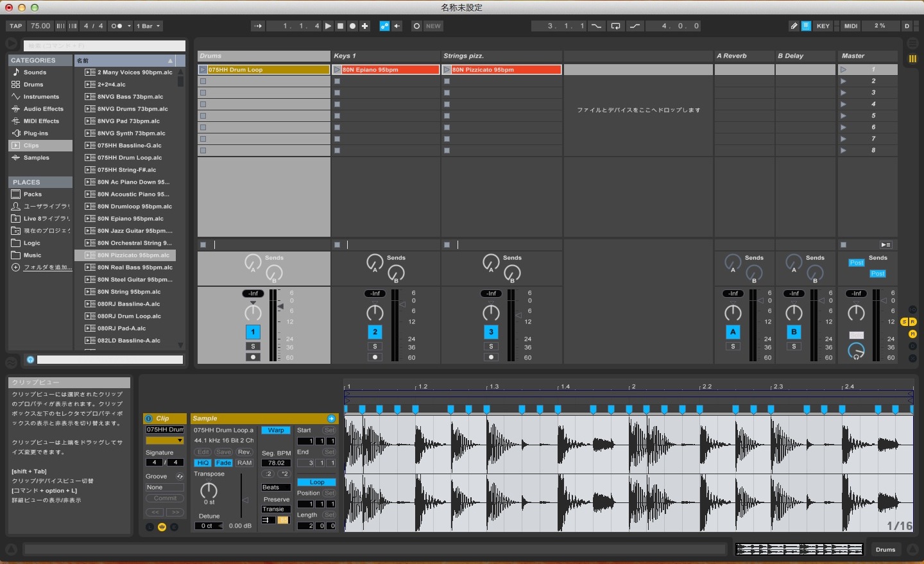
Task: Click the browser search field
Action: pyautogui.click(x=105, y=46)
